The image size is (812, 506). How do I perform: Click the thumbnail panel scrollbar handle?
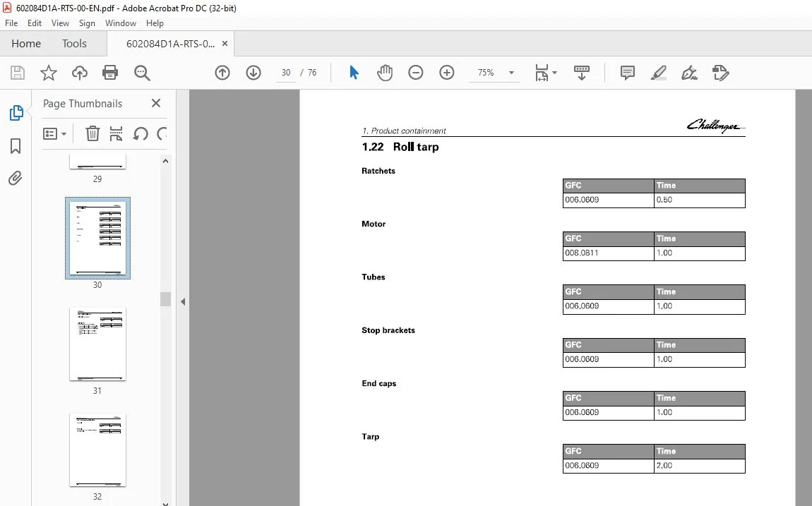point(166,299)
